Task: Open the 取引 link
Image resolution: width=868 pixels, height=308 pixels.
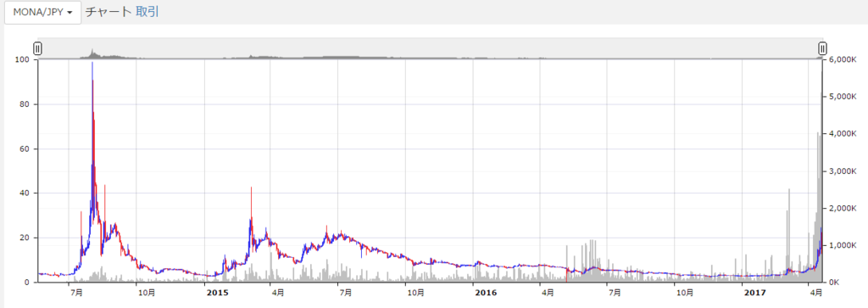Action: (x=147, y=12)
